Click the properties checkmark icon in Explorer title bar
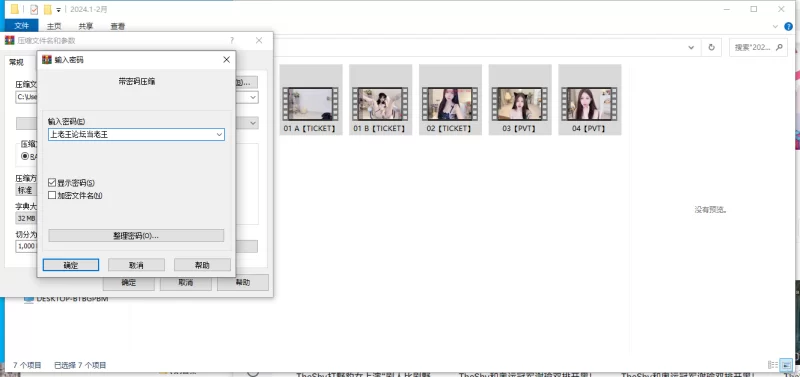Viewport: 800px width, 377px height. pyautogui.click(x=34, y=9)
